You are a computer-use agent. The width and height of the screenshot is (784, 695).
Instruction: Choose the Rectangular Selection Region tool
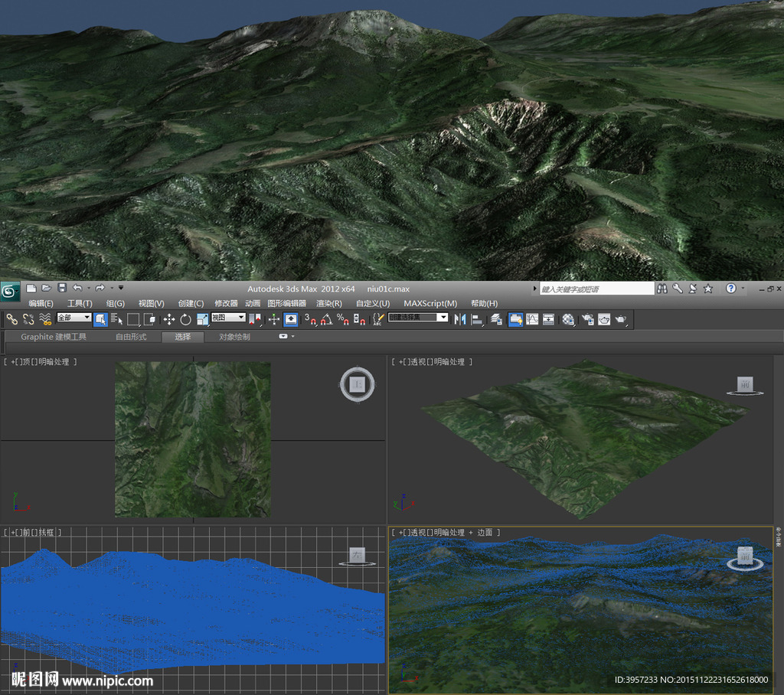pyautogui.click(x=133, y=319)
